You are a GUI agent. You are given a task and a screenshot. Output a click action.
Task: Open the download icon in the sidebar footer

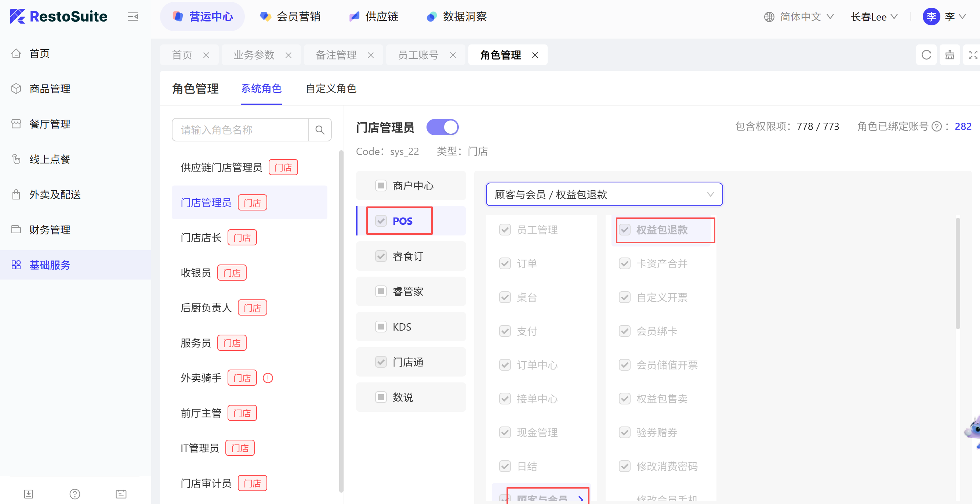click(x=29, y=494)
